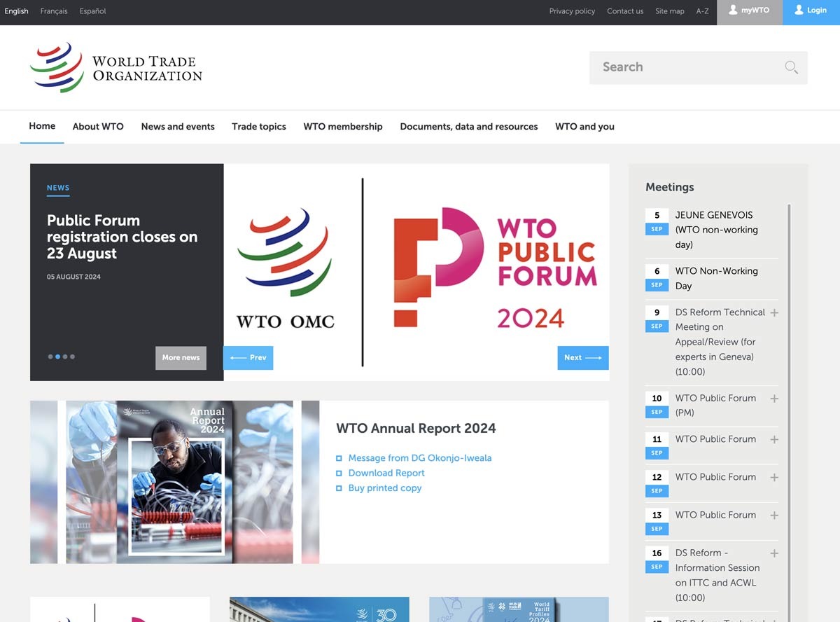Expand the 10 SEP WTO Public Forum entry
Screen dimensions: 840x622
click(x=774, y=399)
